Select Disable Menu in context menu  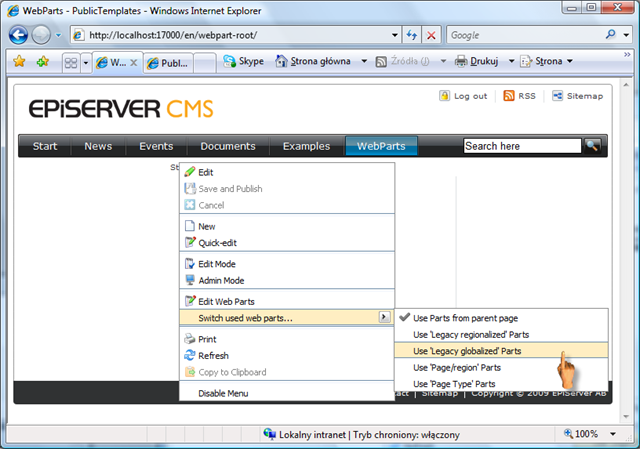click(x=223, y=393)
